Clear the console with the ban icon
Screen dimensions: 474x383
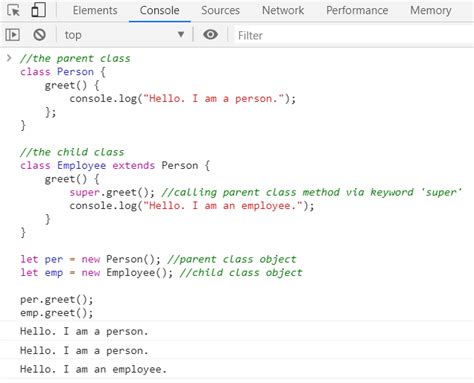tap(39, 35)
